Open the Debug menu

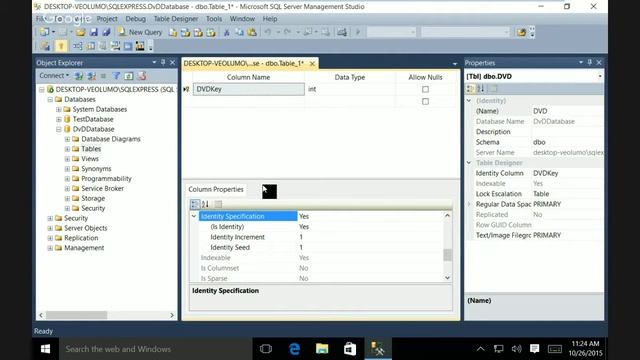136,19
